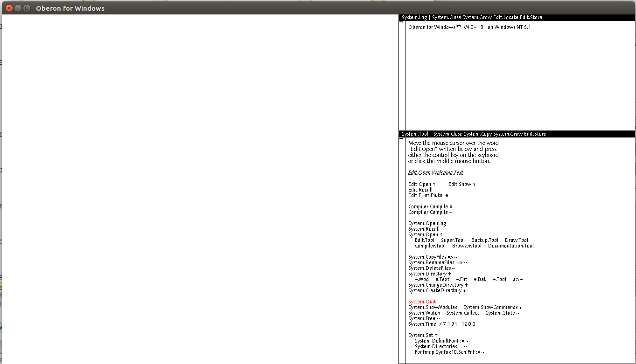Click the System.Directory ↑ command
This screenshot has width=636, height=364.
[x=430, y=274]
